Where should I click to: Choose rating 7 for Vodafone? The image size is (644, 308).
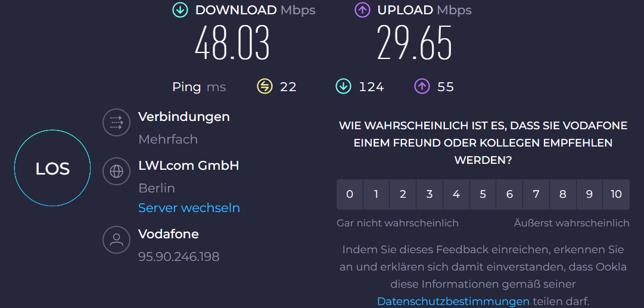tap(536, 194)
